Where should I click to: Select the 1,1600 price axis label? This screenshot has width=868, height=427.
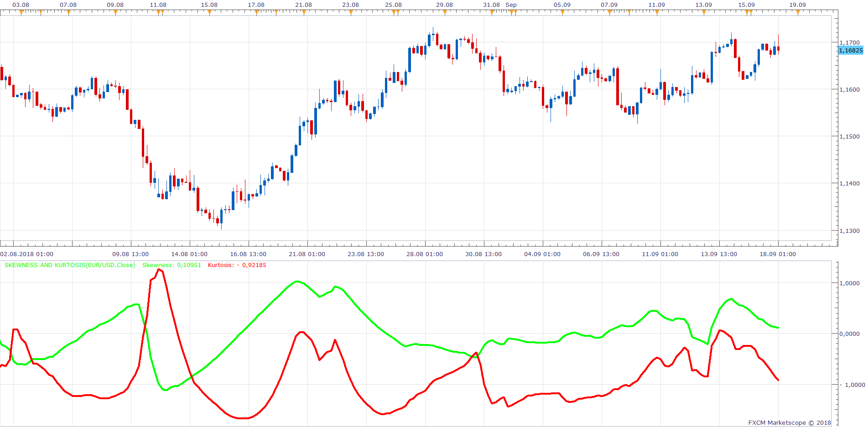tap(849, 90)
